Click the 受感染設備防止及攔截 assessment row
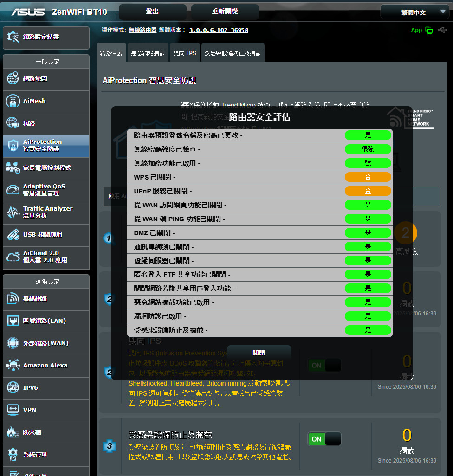This screenshot has width=453, height=476. 260,330
